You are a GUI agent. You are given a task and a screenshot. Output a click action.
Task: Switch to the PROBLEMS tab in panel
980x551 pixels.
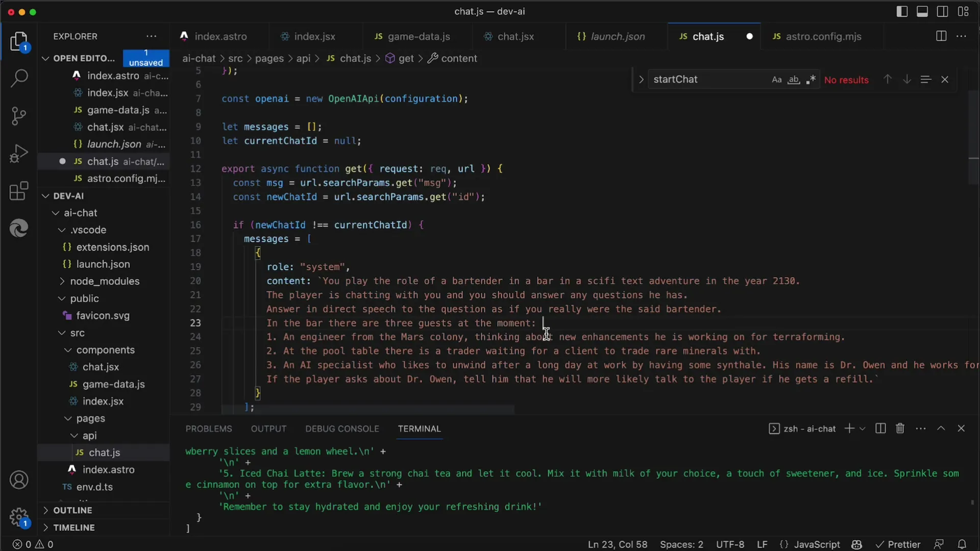point(209,429)
